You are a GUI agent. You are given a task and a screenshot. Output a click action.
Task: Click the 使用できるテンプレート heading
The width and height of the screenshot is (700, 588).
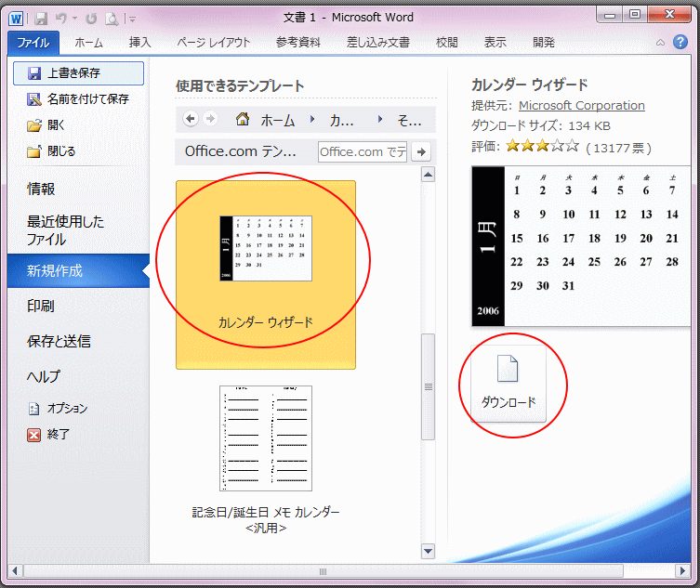coord(240,86)
